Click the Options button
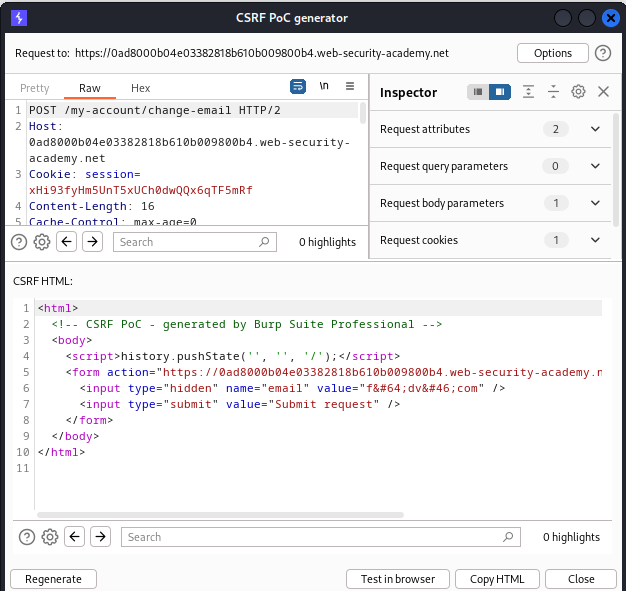The height and width of the screenshot is (591, 626). [553, 53]
